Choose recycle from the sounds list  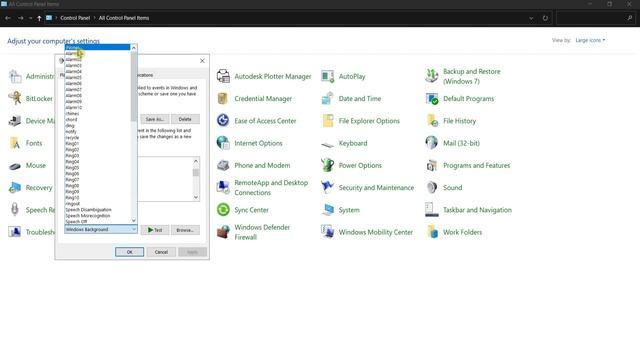tap(98, 138)
